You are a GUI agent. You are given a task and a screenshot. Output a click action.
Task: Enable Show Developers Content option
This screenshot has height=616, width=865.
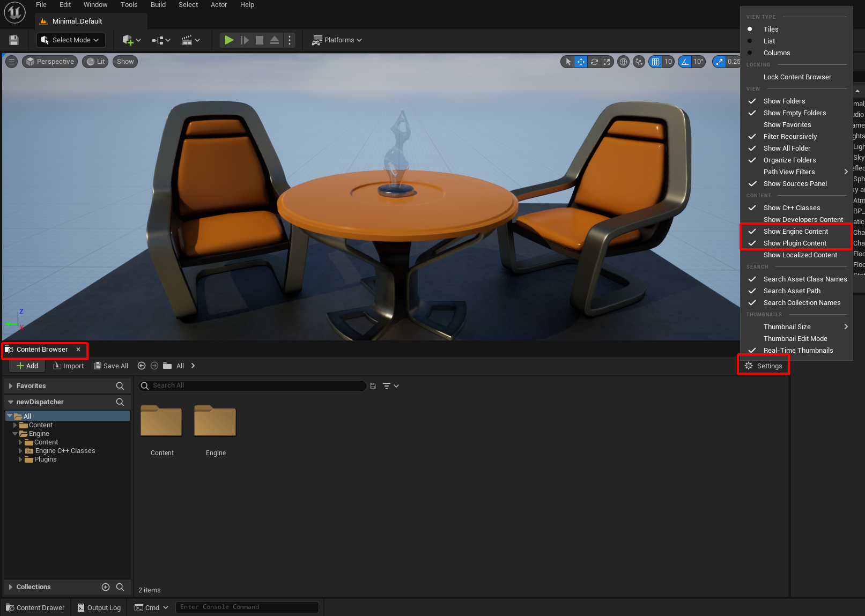pyautogui.click(x=803, y=220)
